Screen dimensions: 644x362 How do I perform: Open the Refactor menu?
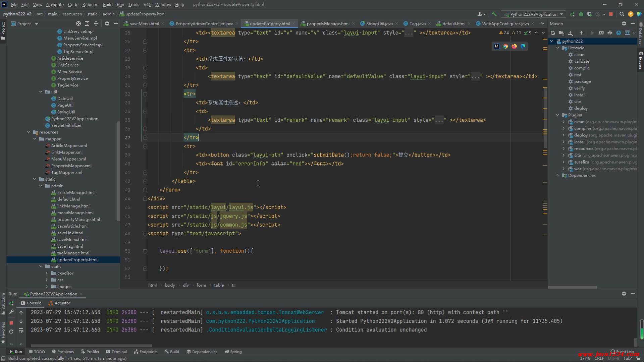(x=91, y=4)
